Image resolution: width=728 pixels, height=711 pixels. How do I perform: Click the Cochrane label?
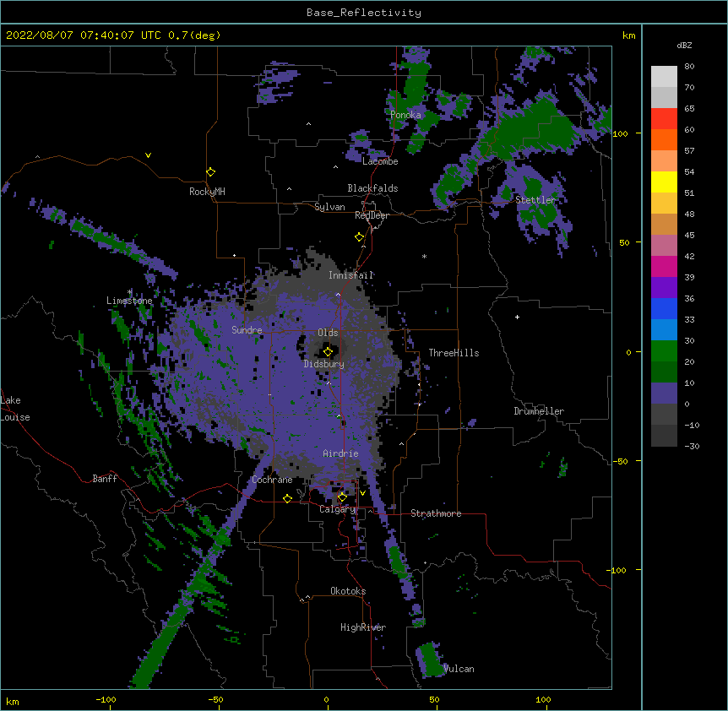(x=272, y=480)
